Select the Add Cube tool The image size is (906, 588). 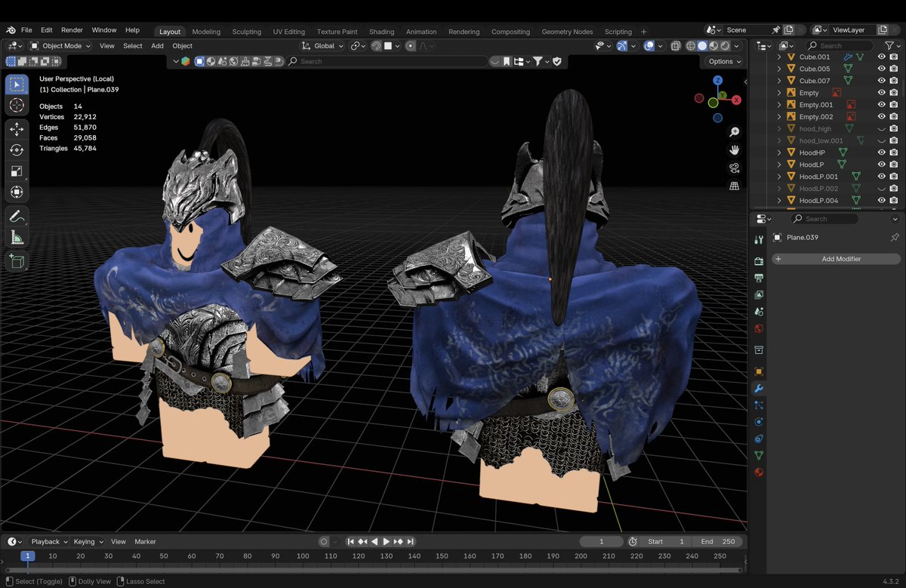point(17,262)
